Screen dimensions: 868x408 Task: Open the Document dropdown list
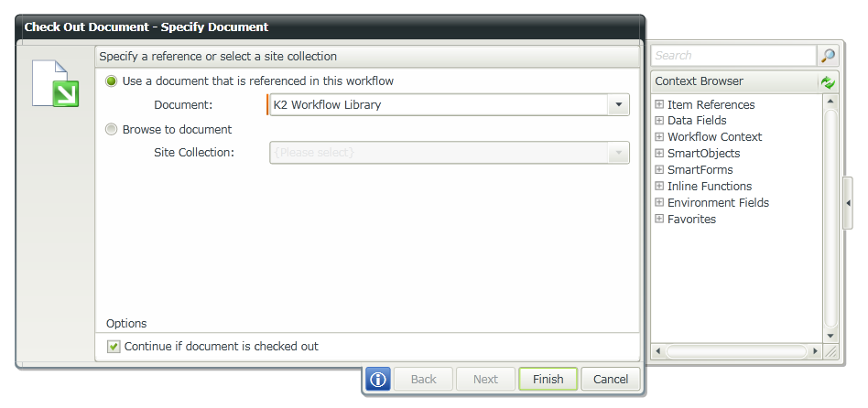click(x=619, y=105)
